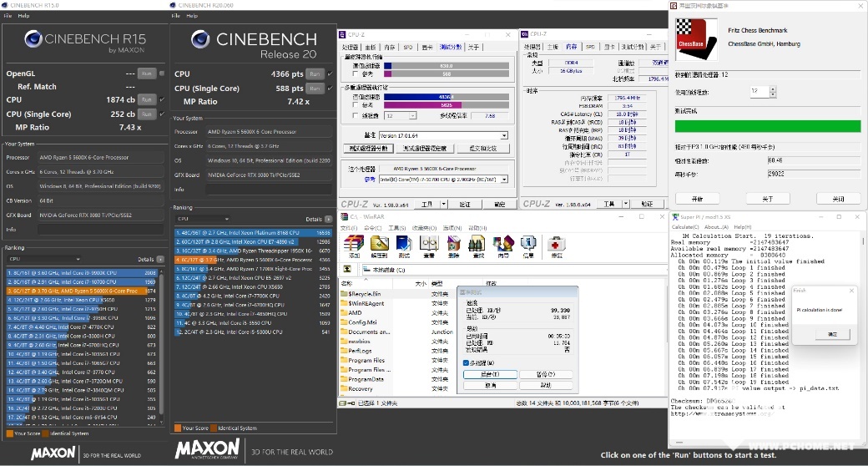Click the Start (开始) button in Fritz Chess Benchmark
The width and height of the screenshot is (868, 466).
[x=697, y=199]
